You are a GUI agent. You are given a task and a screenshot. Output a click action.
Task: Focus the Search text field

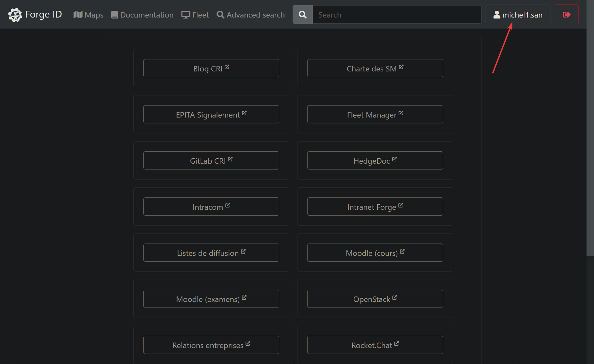397,15
